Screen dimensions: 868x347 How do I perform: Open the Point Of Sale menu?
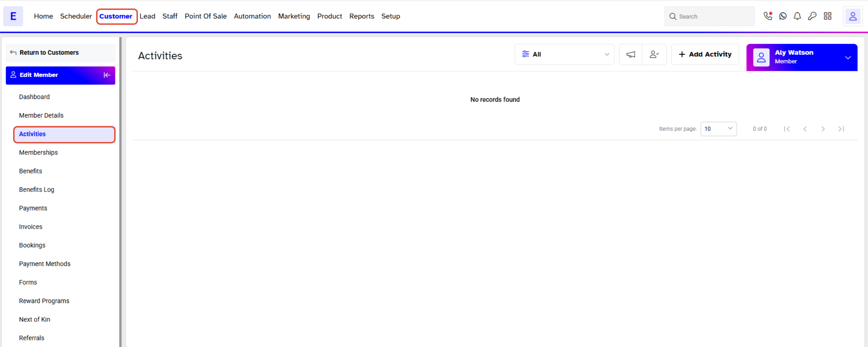206,16
